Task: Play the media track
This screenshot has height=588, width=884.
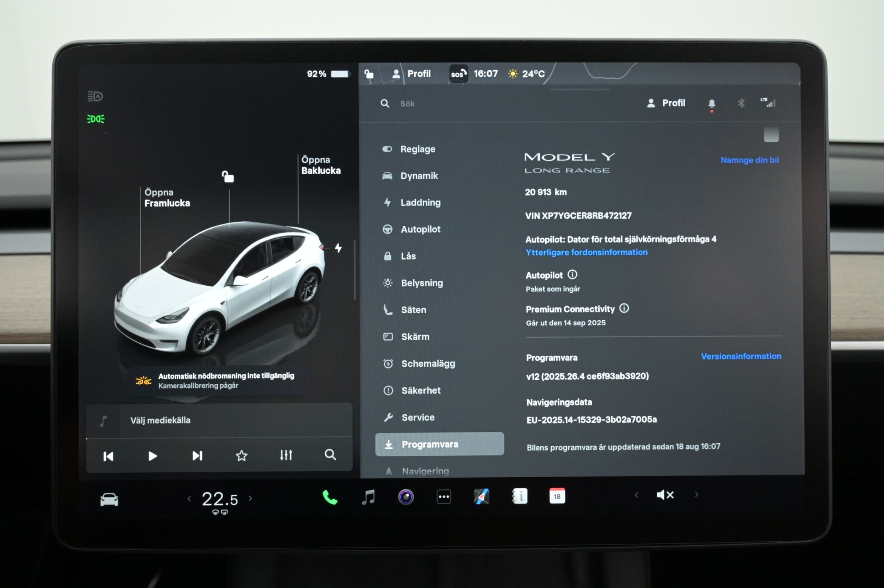Action: point(152,456)
